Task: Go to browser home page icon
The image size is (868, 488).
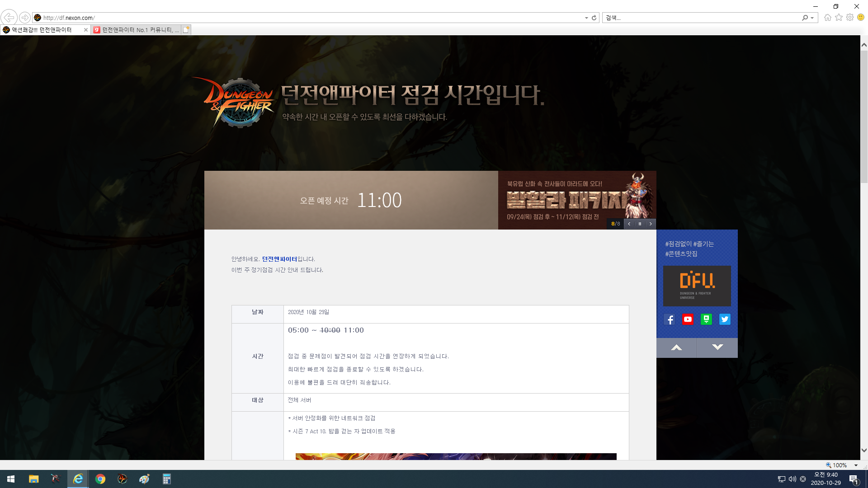Action: tap(828, 18)
